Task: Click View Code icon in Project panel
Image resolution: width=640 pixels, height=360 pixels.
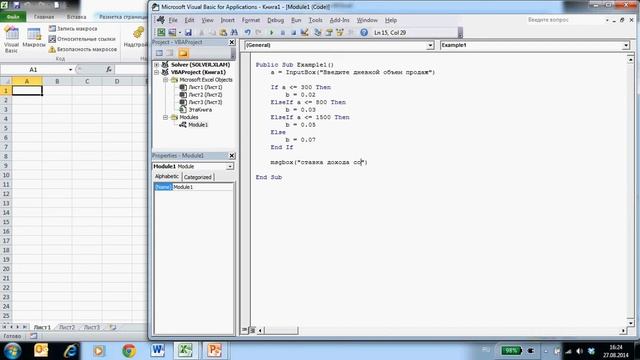Action: tap(159, 53)
